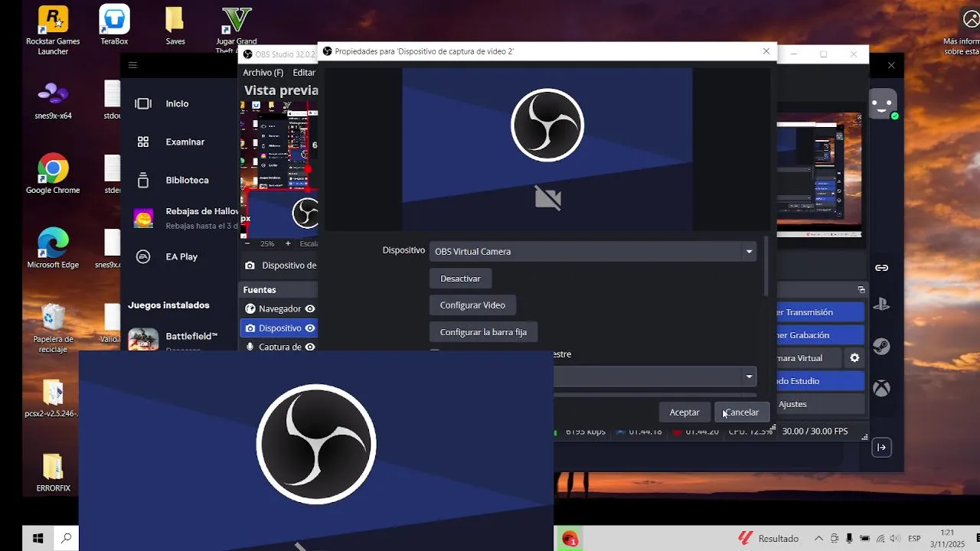
Task: Click the EA app profile avatar icon
Action: (883, 104)
